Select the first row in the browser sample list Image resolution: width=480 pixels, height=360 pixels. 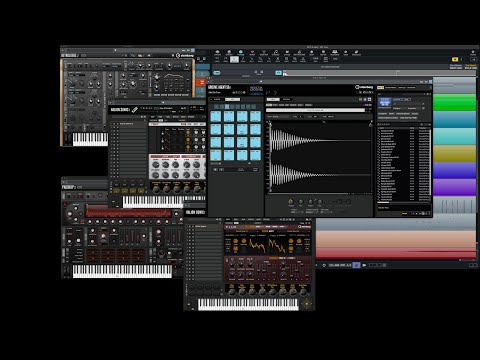(403, 131)
